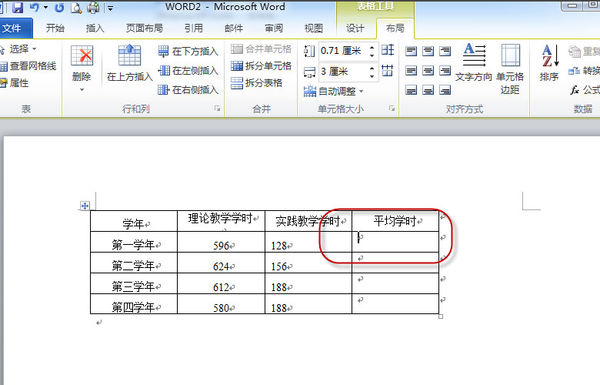Open Cell Margins (单元格边距) icon
This screenshot has height=385, width=600.
510,56
